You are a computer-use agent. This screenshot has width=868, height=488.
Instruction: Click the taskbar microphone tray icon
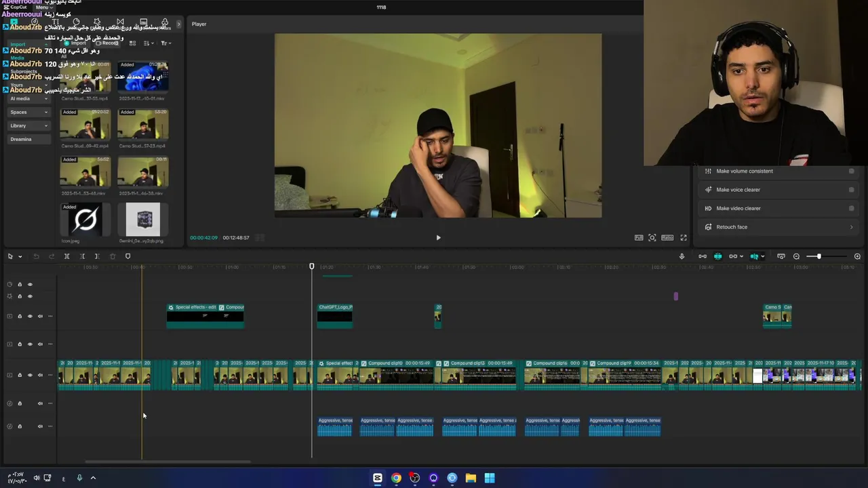(x=79, y=478)
